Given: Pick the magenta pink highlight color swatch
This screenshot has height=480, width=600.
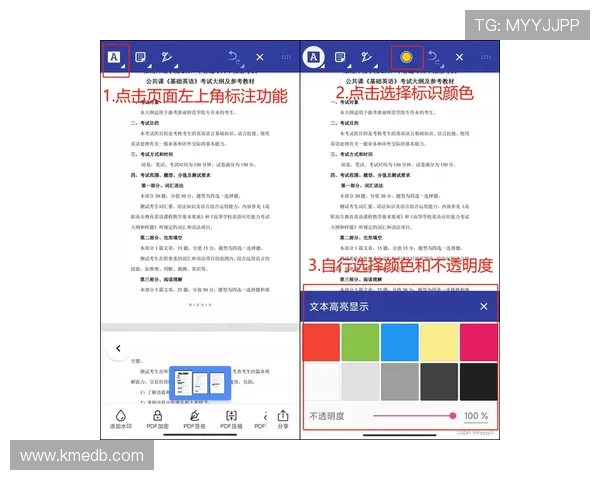Looking at the screenshot, I should [479, 342].
